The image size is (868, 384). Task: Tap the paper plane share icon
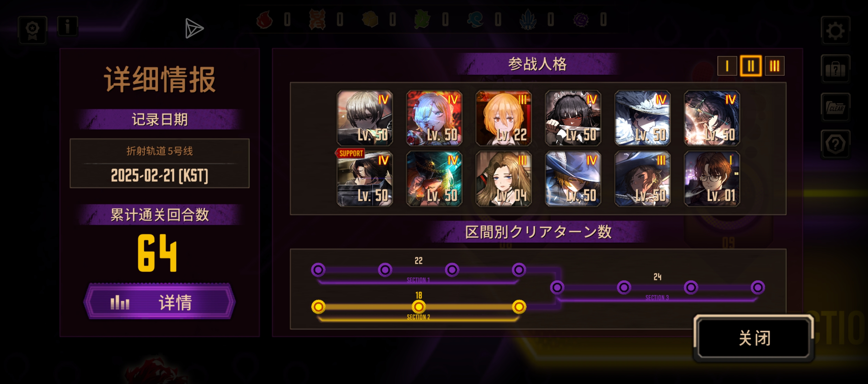coord(194,28)
